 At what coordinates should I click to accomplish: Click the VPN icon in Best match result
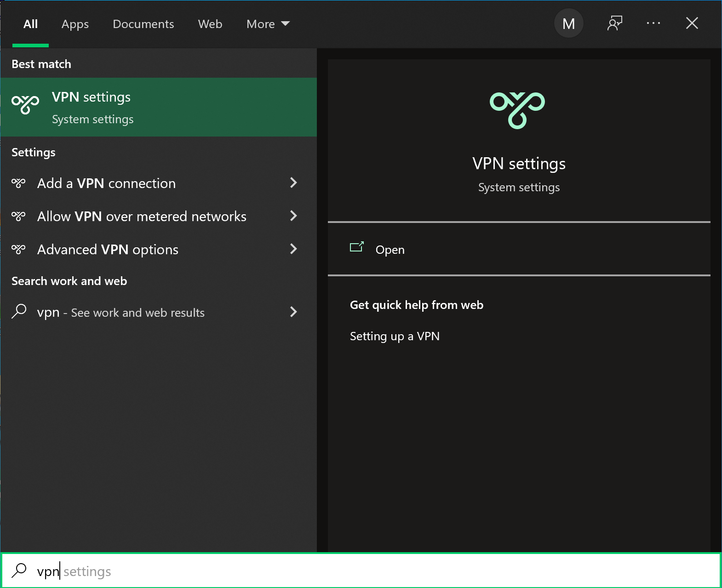[25, 105]
